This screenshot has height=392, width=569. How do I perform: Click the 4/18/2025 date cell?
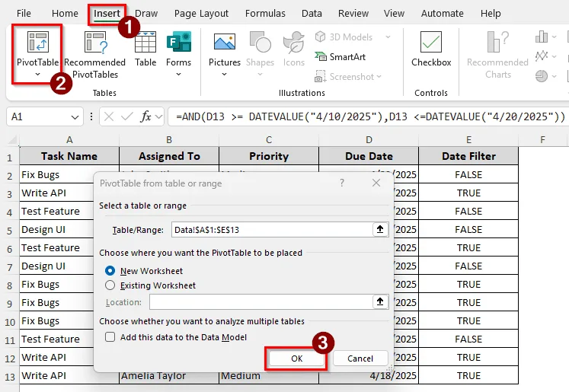369,377
